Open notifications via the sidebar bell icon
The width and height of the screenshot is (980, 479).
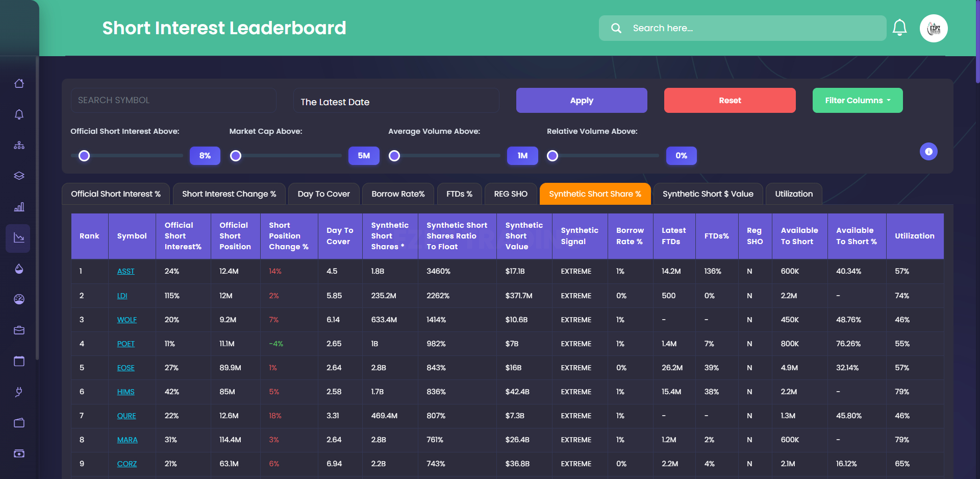(x=19, y=114)
